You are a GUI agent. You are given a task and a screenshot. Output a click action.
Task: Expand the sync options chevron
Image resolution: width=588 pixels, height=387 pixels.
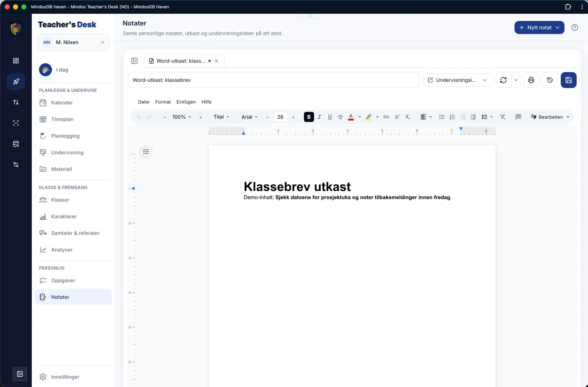[516, 80]
